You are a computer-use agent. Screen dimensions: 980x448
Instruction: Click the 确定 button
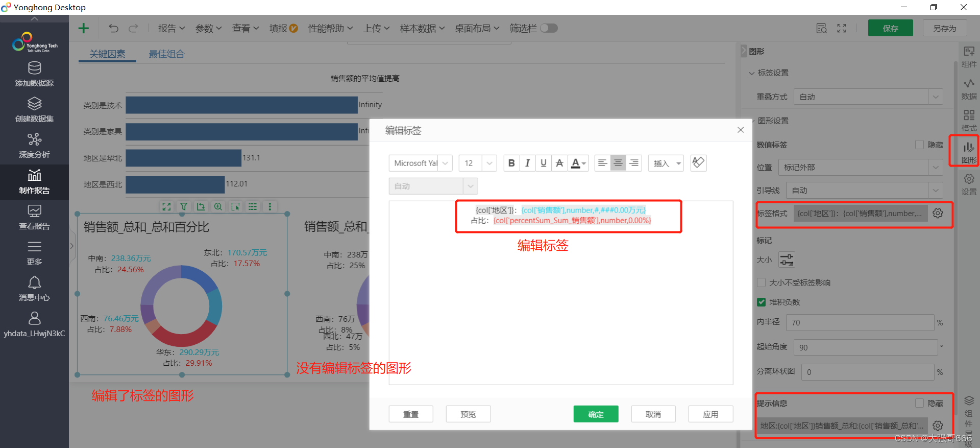click(x=596, y=414)
